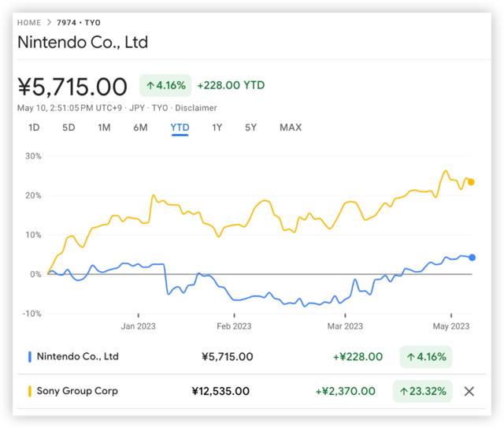504x428 pixels.
Task: Open the Disclaimer link
Action: click(x=197, y=108)
